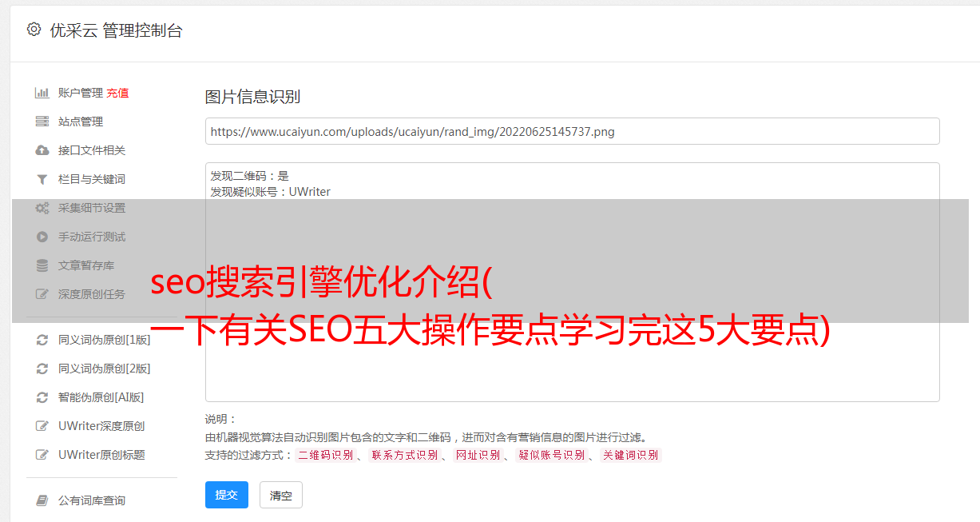Click the play icon for 手动运行测试
The image size is (980, 522).
click(x=42, y=237)
